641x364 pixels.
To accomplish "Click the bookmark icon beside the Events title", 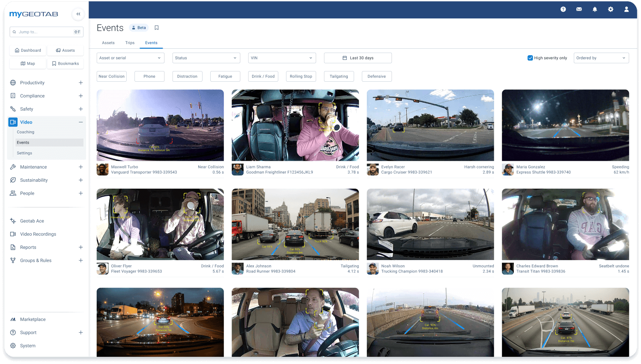I will [x=156, y=27].
